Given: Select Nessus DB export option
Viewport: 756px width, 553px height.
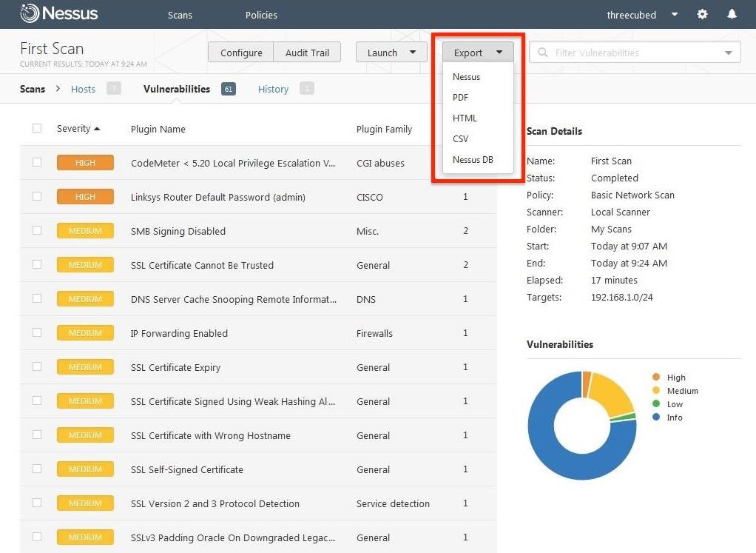Looking at the screenshot, I should pyautogui.click(x=473, y=159).
